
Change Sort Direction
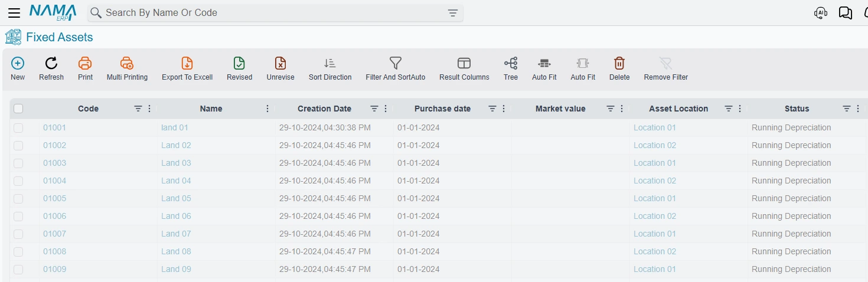[x=330, y=69]
